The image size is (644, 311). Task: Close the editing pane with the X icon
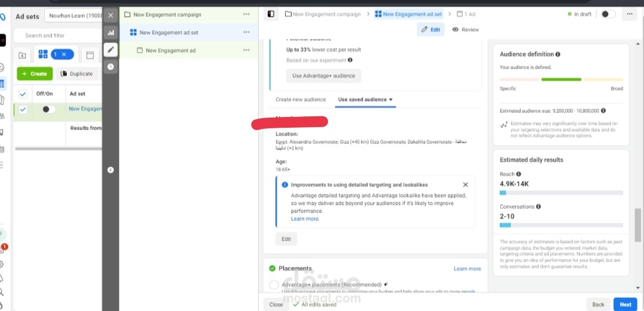click(110, 15)
